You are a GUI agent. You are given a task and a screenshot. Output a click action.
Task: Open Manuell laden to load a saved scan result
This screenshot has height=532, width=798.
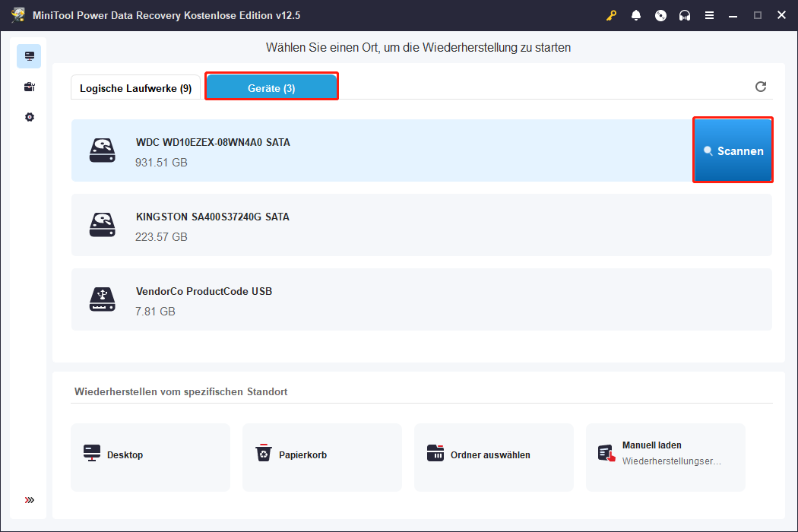666,458
